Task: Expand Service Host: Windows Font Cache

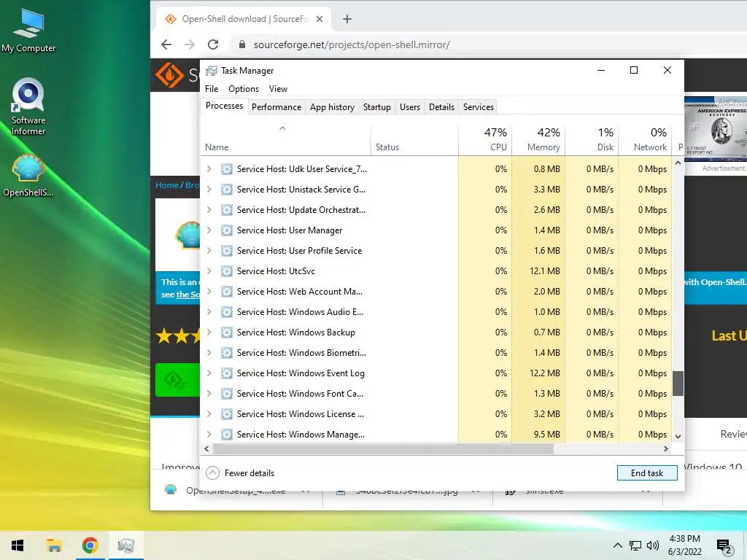Action: pyautogui.click(x=209, y=394)
